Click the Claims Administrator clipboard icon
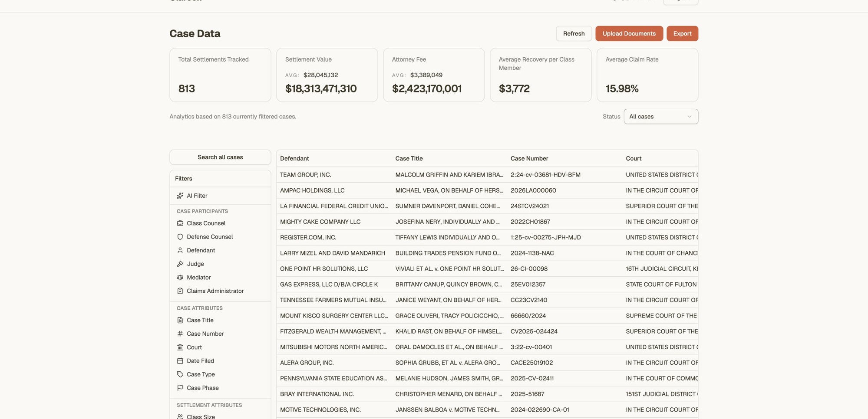 pos(180,291)
